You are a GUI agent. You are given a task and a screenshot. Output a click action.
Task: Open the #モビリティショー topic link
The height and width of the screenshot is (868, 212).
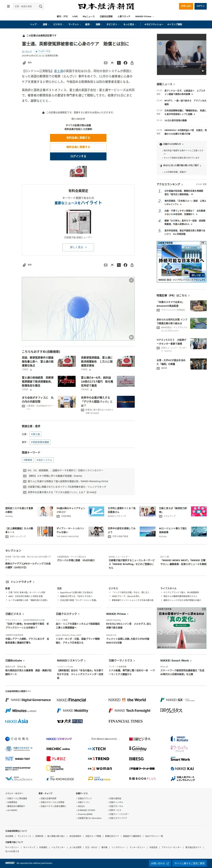[x=154, y=24]
